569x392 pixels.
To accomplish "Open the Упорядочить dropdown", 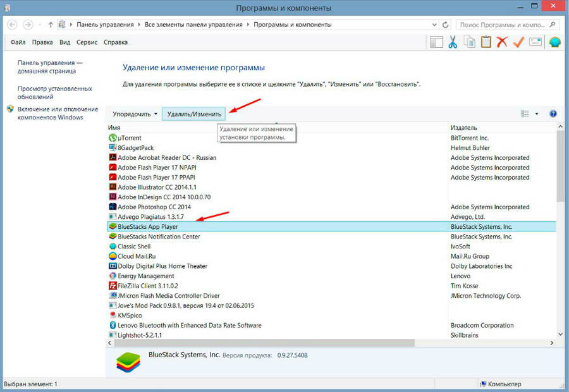I will [133, 113].
